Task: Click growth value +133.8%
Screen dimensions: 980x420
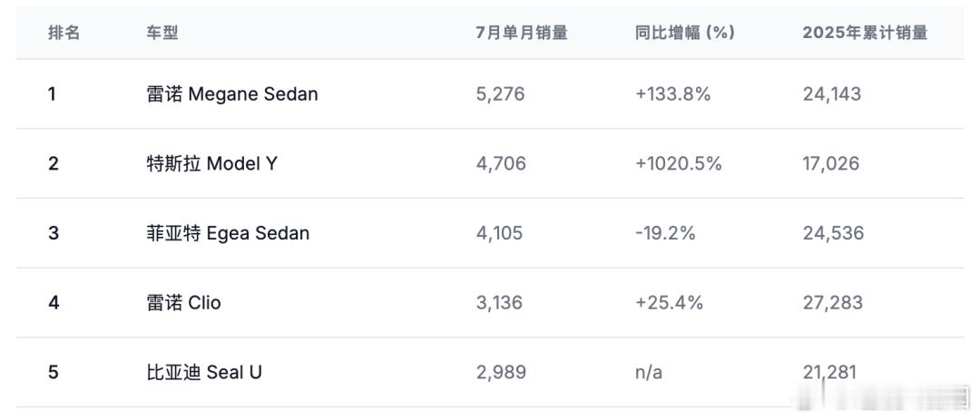Action: (x=673, y=94)
